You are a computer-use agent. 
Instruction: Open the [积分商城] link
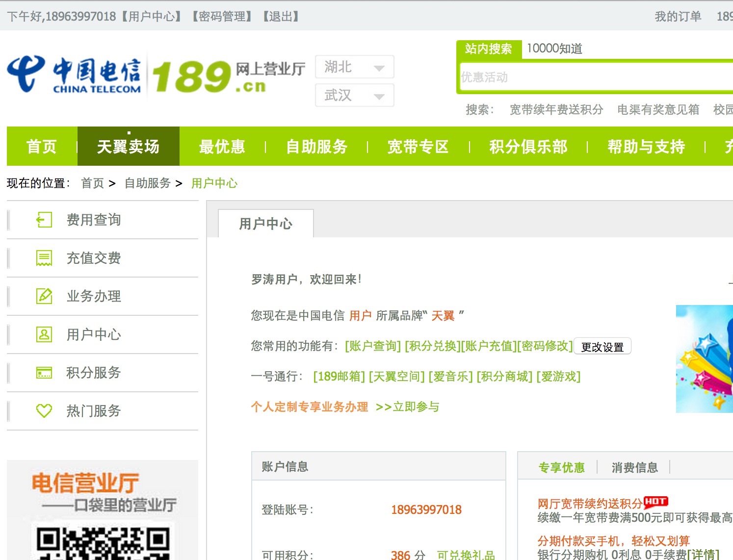pyautogui.click(x=504, y=377)
